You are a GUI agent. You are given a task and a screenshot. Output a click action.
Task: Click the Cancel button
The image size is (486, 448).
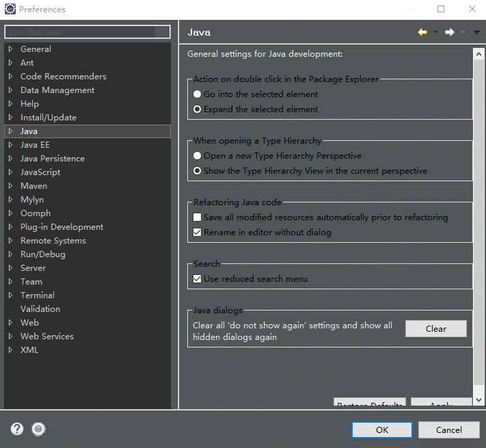pyautogui.click(x=449, y=430)
